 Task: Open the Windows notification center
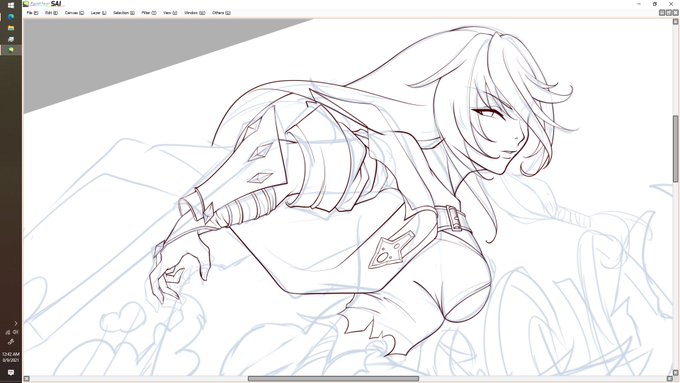pos(11,373)
